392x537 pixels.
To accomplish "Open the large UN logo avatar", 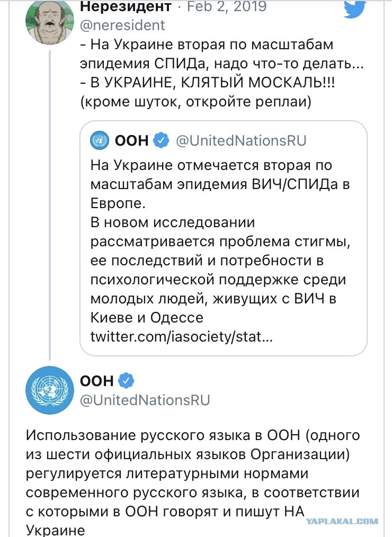I will pyautogui.click(x=50, y=390).
